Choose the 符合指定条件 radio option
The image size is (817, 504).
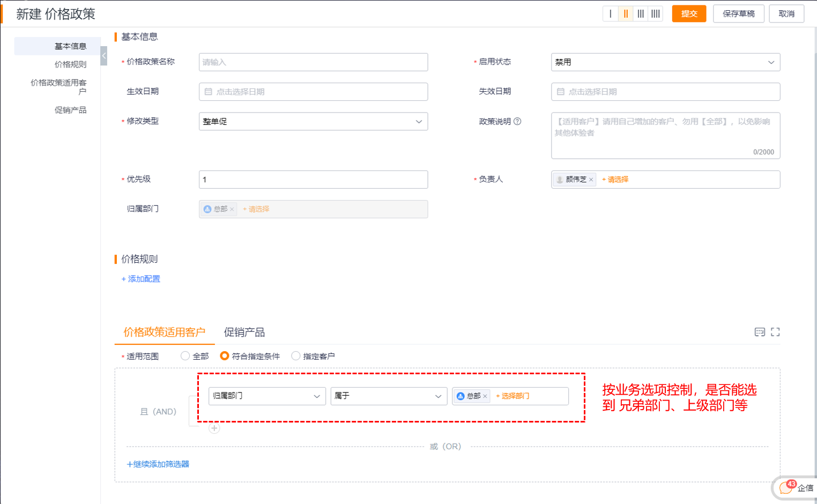[x=225, y=356]
